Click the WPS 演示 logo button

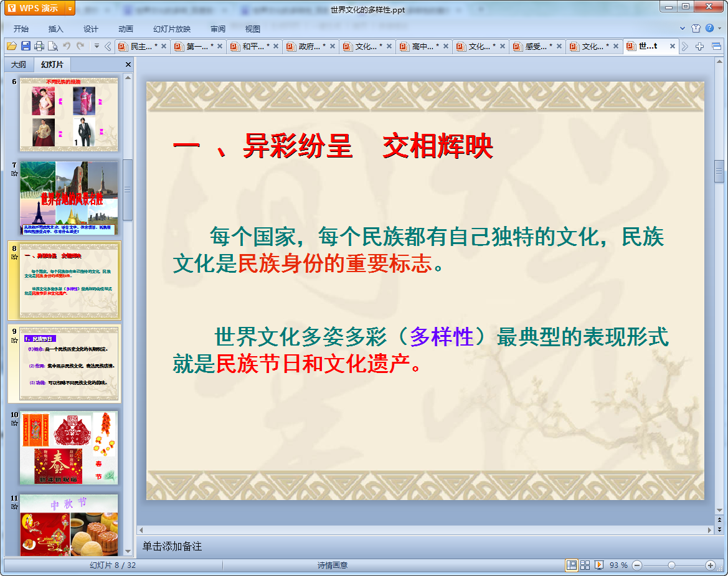pyautogui.click(x=35, y=8)
